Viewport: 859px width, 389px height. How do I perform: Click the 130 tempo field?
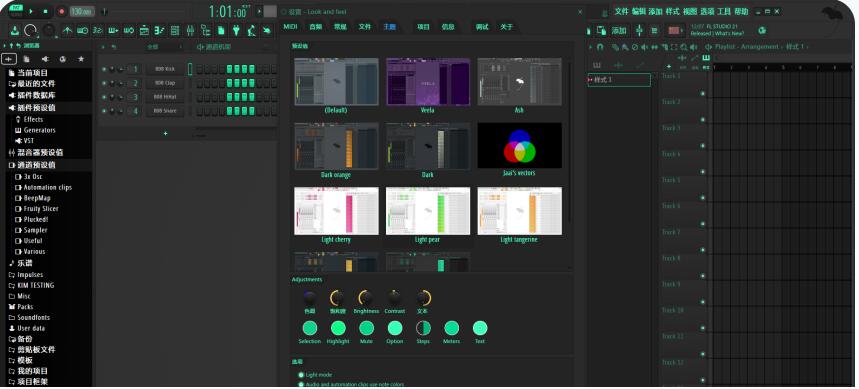pos(82,11)
